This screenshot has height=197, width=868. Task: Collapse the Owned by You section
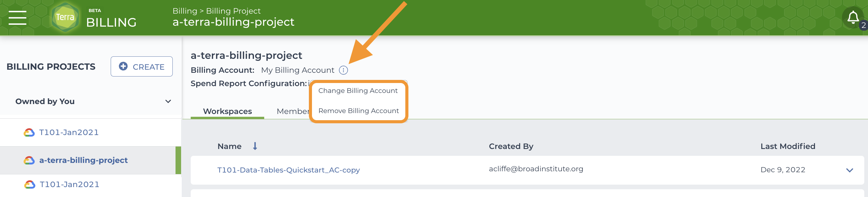click(x=168, y=101)
